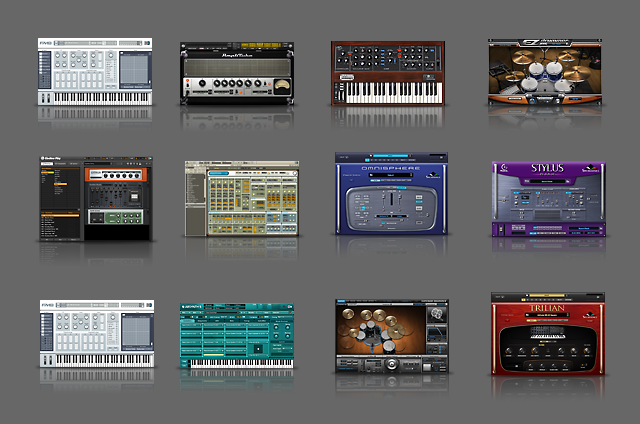Choose the purple Stylus RMX thumbnail
640x424 pixels.
pyautogui.click(x=549, y=199)
